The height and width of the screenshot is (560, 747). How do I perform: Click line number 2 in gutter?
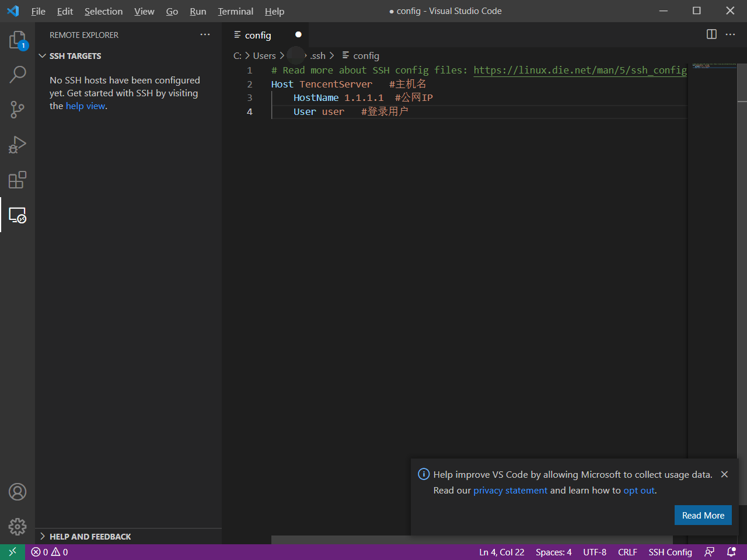click(x=250, y=84)
